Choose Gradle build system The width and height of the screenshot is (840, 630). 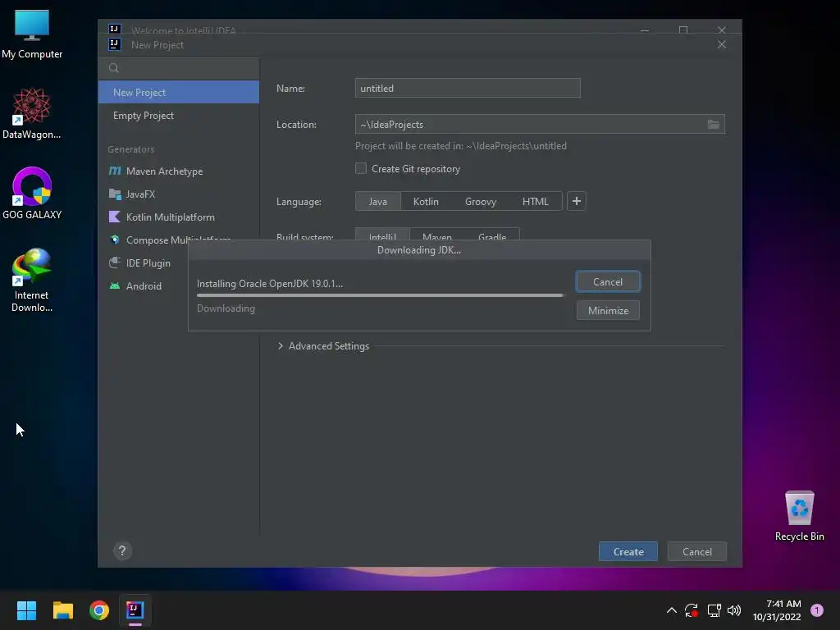pos(492,235)
